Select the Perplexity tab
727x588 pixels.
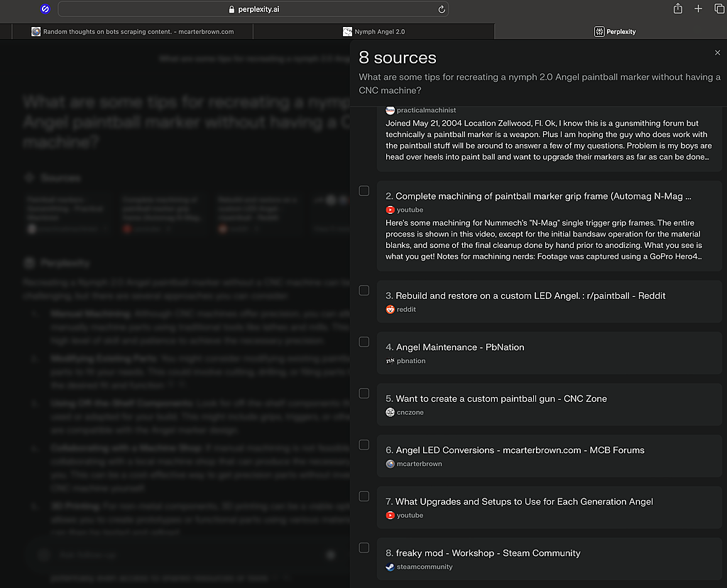(615, 31)
